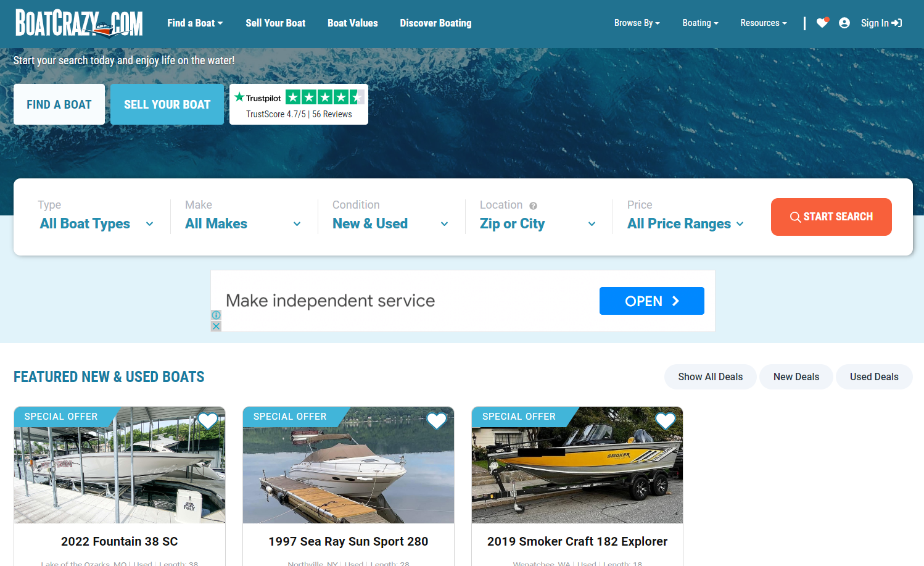This screenshot has height=566, width=924.
Task: Favorite the 2019 Smoker Craft Explorer
Action: pos(665,421)
